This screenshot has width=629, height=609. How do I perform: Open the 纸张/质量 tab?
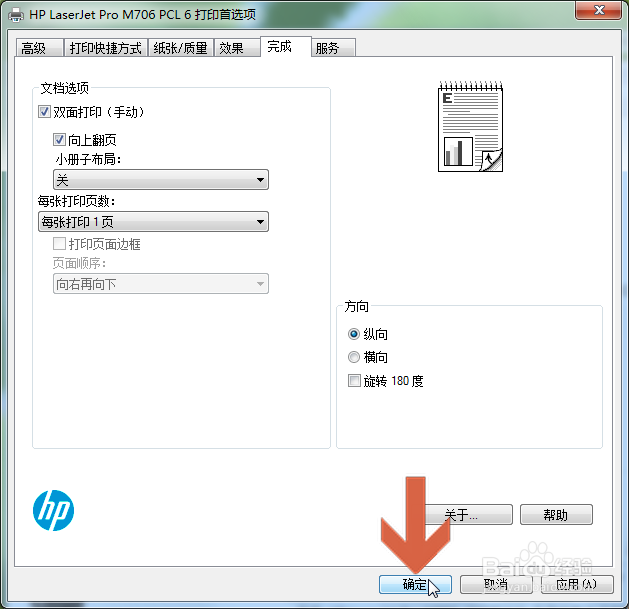coord(181,48)
